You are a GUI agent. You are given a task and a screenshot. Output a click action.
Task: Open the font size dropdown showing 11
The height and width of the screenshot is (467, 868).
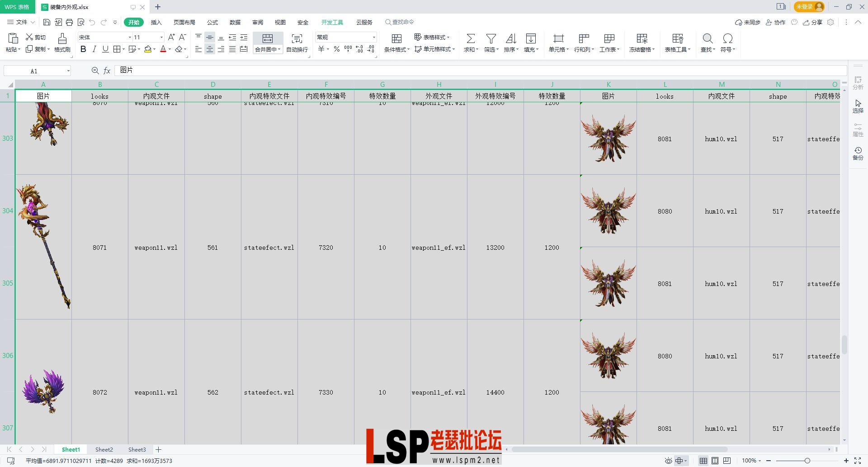161,37
